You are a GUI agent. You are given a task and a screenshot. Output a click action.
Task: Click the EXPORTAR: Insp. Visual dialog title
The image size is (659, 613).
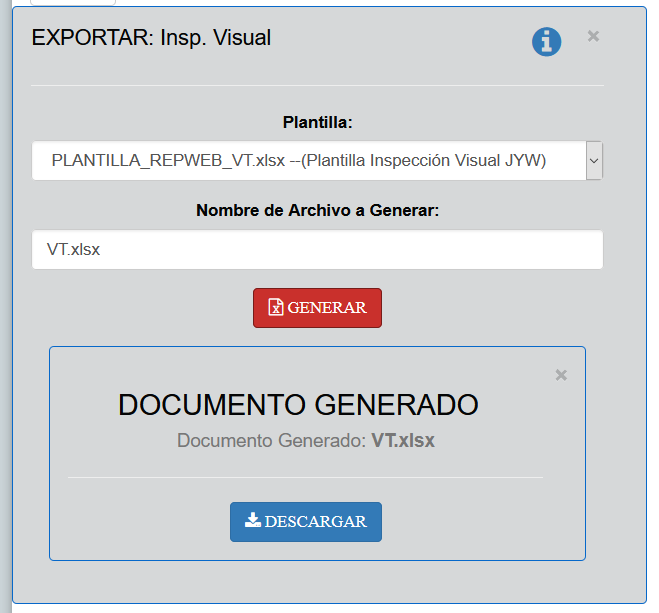click(151, 38)
